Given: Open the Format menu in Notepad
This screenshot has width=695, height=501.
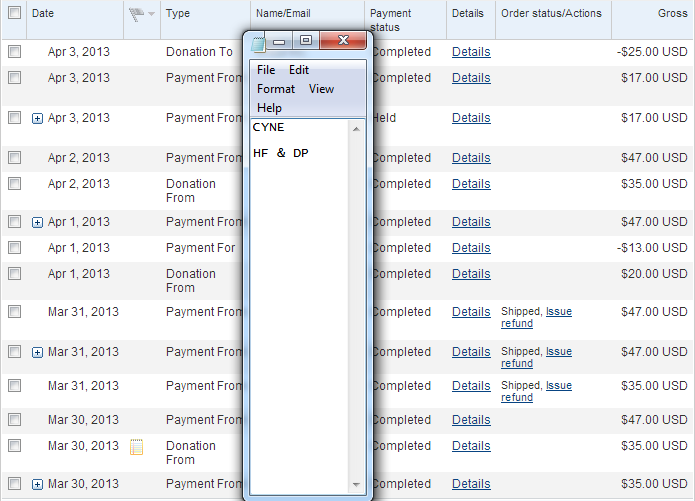Looking at the screenshot, I should 276,89.
